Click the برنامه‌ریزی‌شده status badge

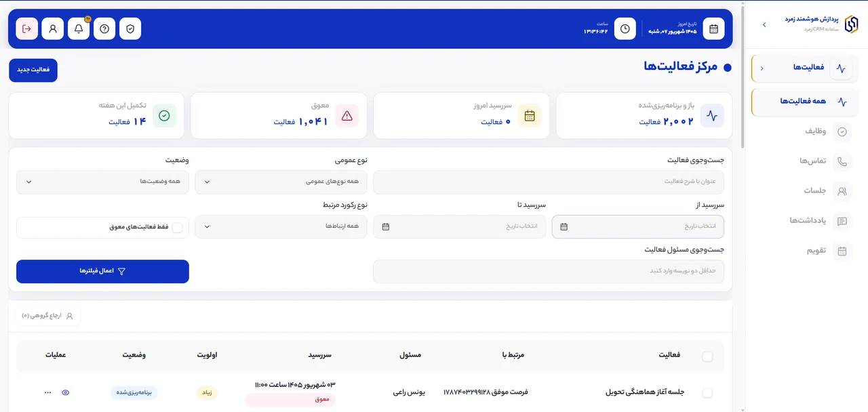pos(134,392)
